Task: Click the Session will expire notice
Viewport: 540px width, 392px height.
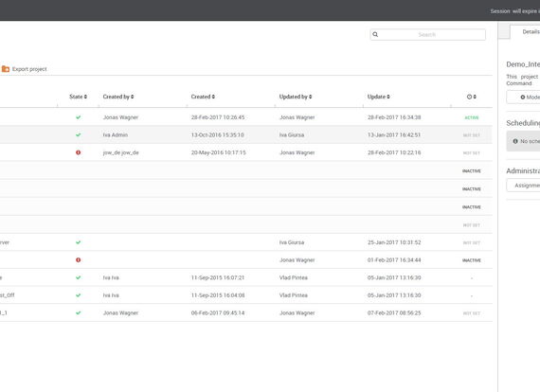Action: 514,11
